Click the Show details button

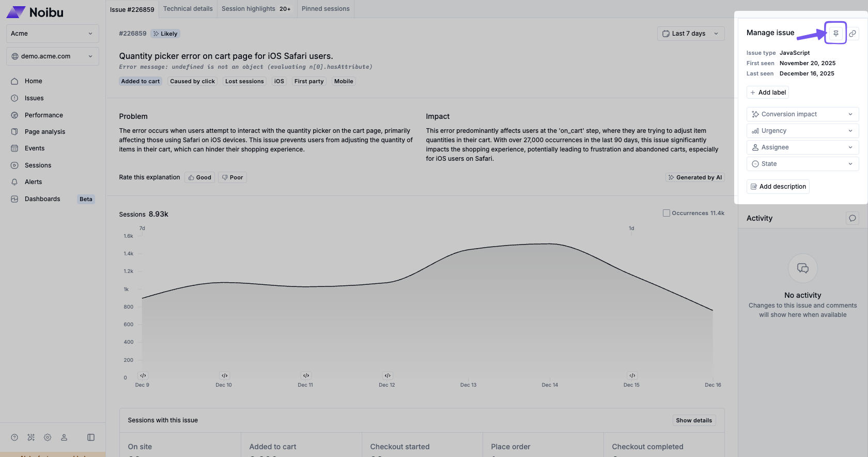(693, 420)
